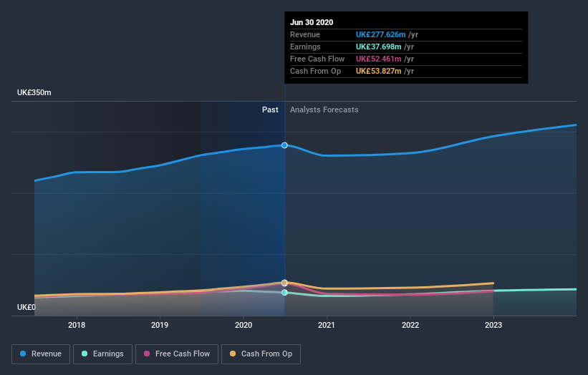
Task: Click the teal Earnings data point marker
Action: click(284, 293)
